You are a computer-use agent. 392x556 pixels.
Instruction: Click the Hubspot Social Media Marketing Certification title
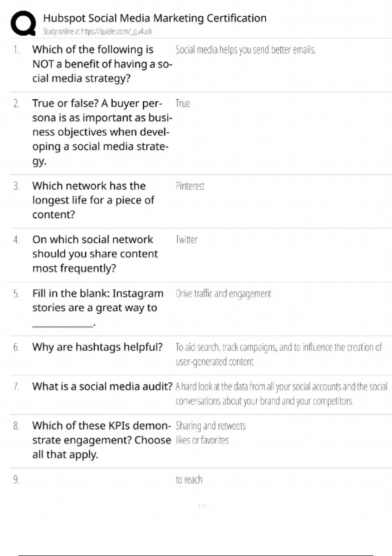pyautogui.click(x=155, y=18)
